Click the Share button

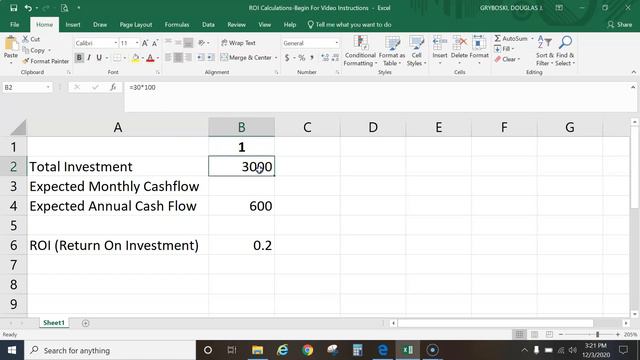[x=620, y=24]
